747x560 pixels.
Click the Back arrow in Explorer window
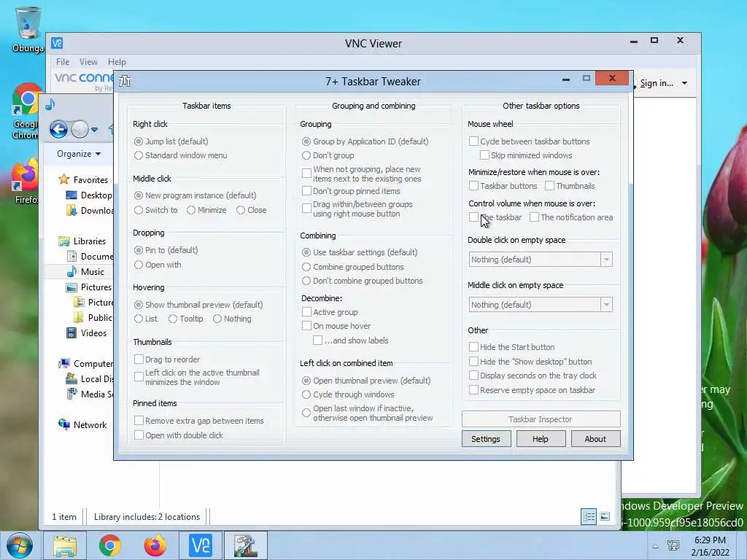58,129
